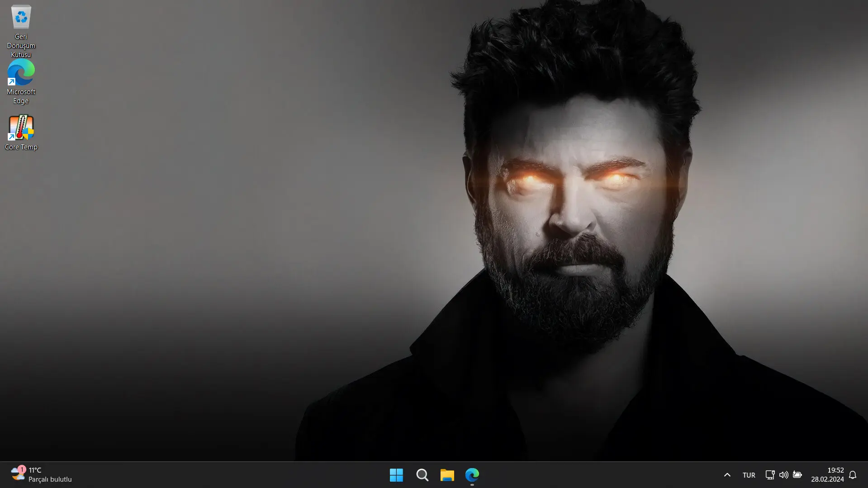Check battery status in the tray

(797, 475)
